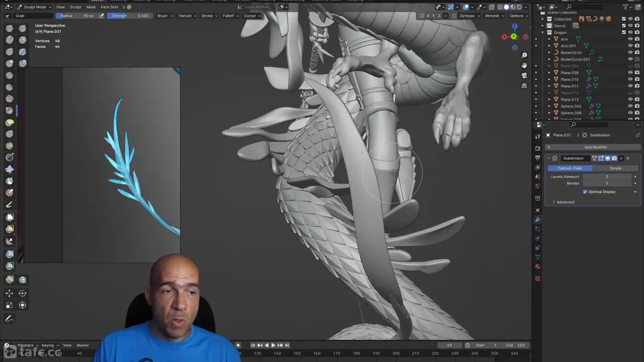Toggle modifier show in render camera

[614, 158]
